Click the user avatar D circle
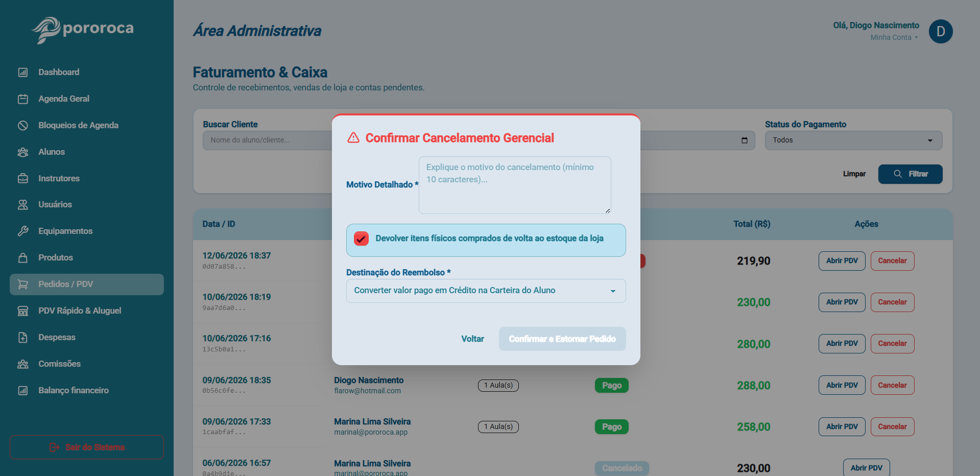The image size is (980, 476). 941,32
